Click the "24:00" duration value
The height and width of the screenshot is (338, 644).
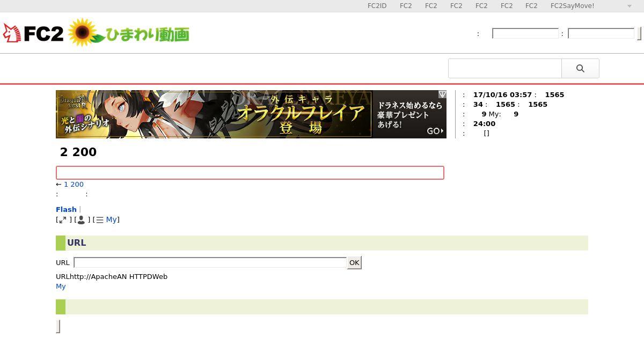[x=484, y=123]
